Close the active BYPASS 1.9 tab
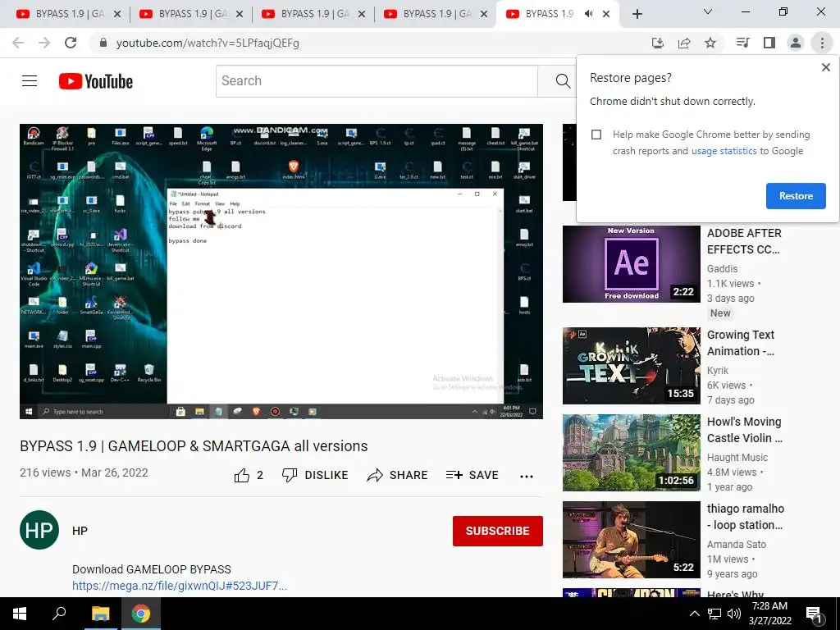Image resolution: width=840 pixels, height=630 pixels. tap(606, 14)
